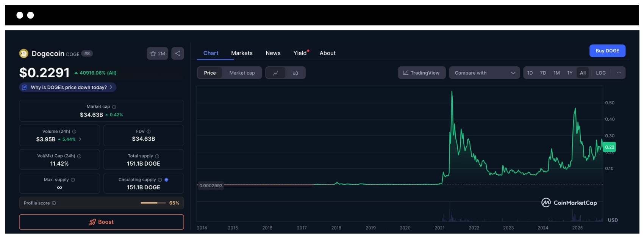
Task: Select the All time range
Action: pyautogui.click(x=583, y=73)
